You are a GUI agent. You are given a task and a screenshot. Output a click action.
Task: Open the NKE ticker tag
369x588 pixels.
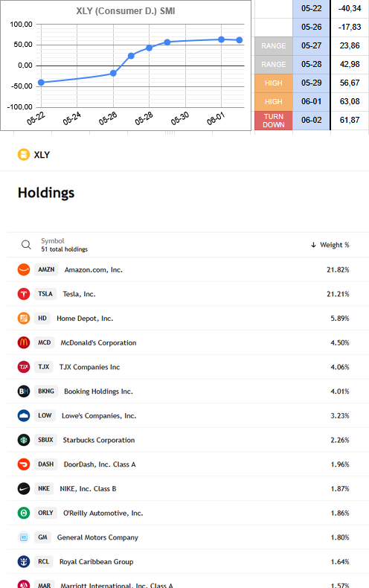[44, 488]
